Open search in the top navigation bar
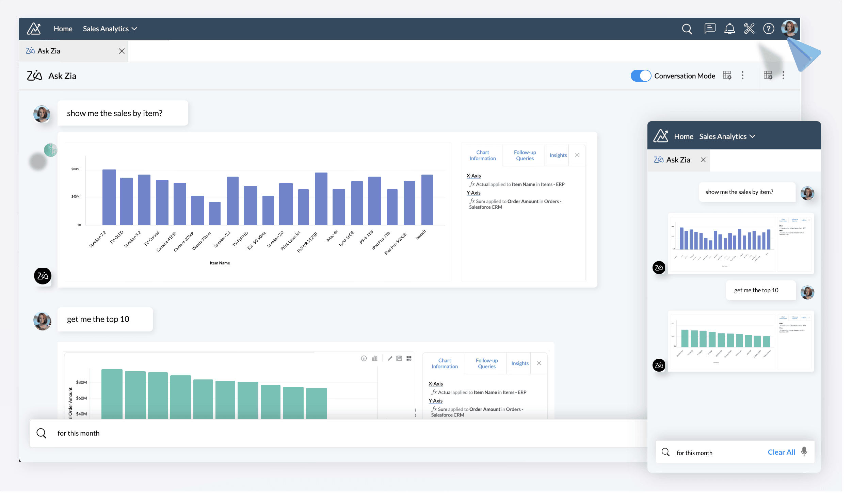This screenshot has width=852, height=504. 687,29
